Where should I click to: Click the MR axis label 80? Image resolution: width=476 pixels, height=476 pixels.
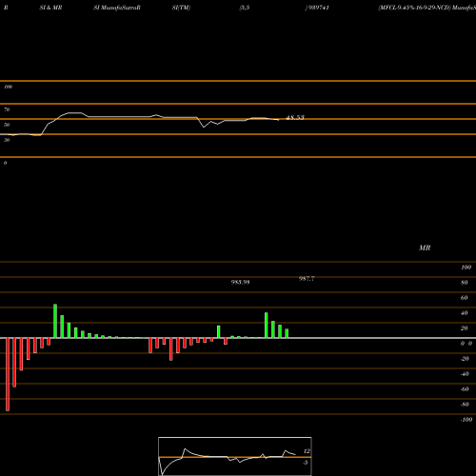pyautogui.click(x=464, y=283)
